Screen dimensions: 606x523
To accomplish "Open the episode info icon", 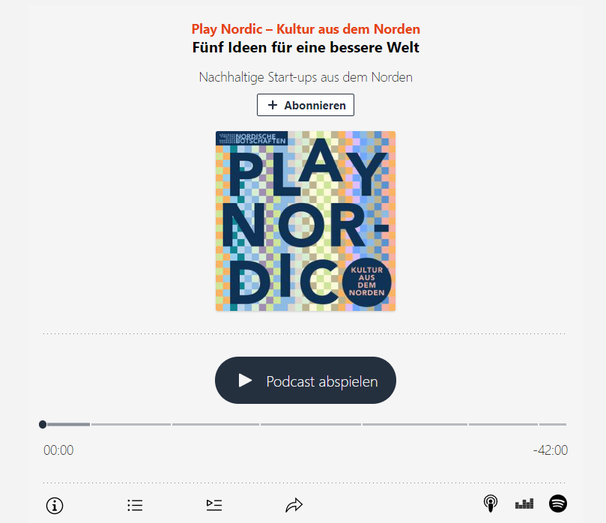I will [54, 506].
